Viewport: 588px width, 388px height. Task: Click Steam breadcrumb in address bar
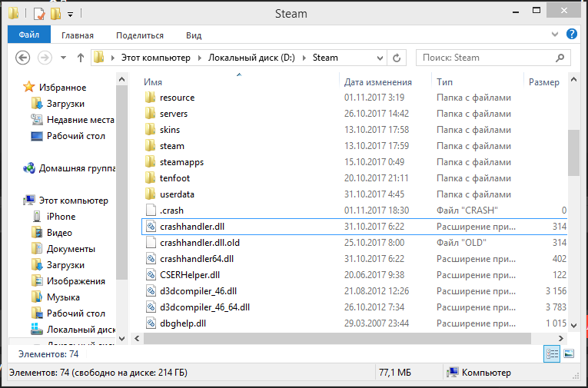point(325,58)
